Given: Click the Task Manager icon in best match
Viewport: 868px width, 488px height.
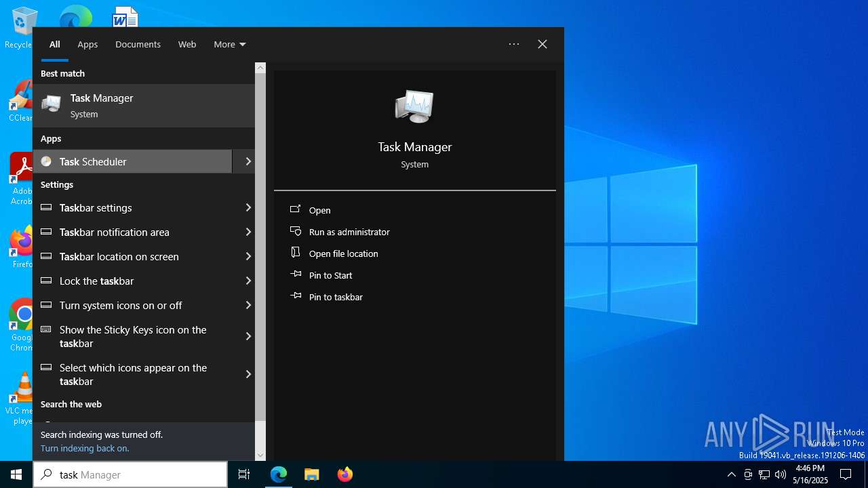Looking at the screenshot, I should [x=51, y=104].
